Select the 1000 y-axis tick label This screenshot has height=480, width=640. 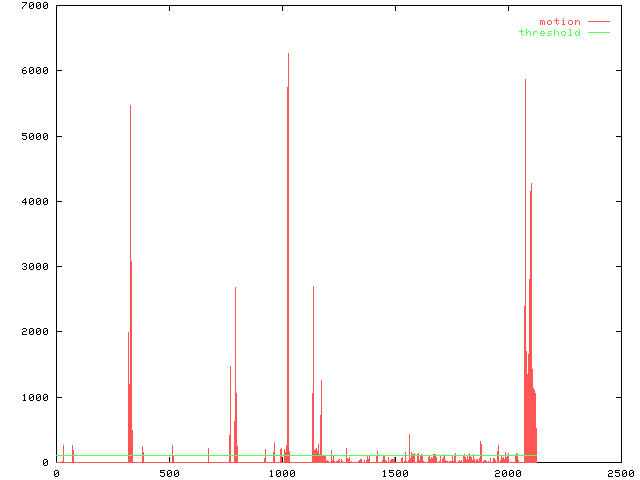click(34, 397)
